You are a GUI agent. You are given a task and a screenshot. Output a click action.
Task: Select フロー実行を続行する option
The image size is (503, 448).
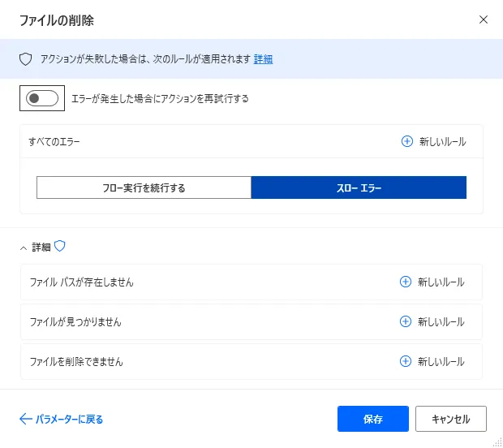click(x=144, y=188)
